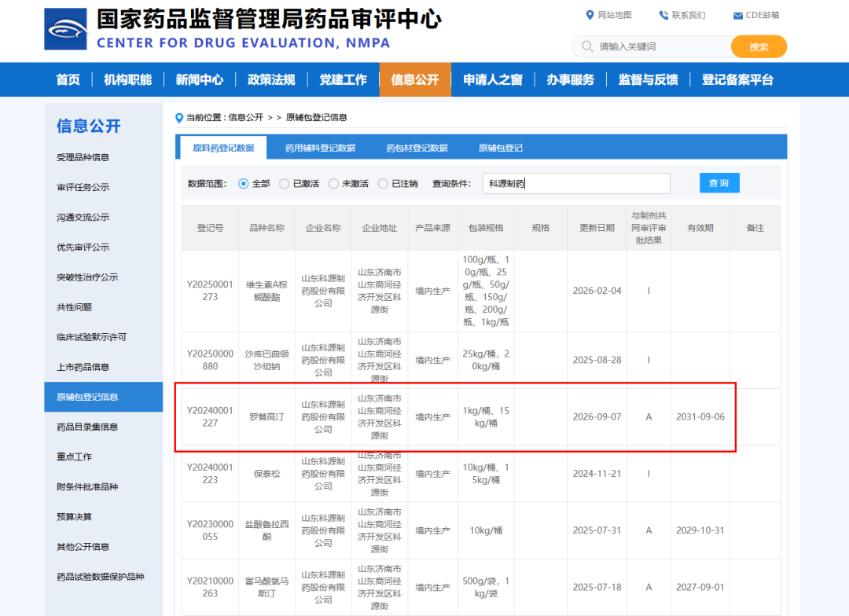
Task: Open 药品目录集信息 in the sidebar
Action: 87,427
